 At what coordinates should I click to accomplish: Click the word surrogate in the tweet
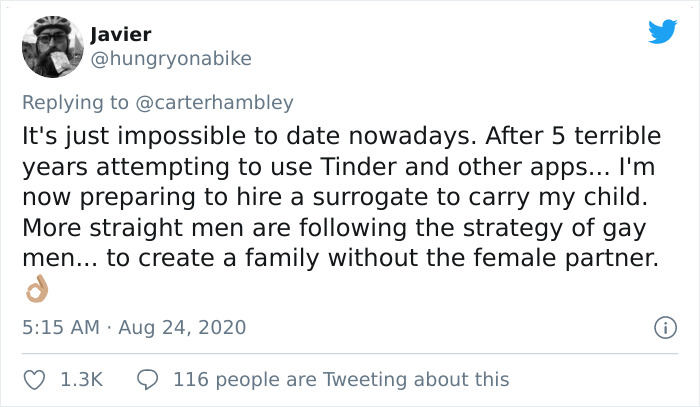(370, 198)
